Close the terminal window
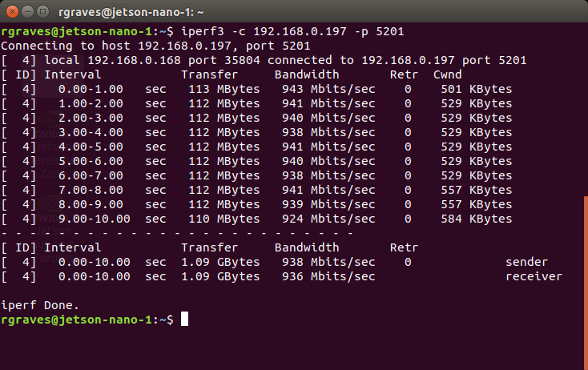This screenshot has height=370, width=588. [11, 11]
